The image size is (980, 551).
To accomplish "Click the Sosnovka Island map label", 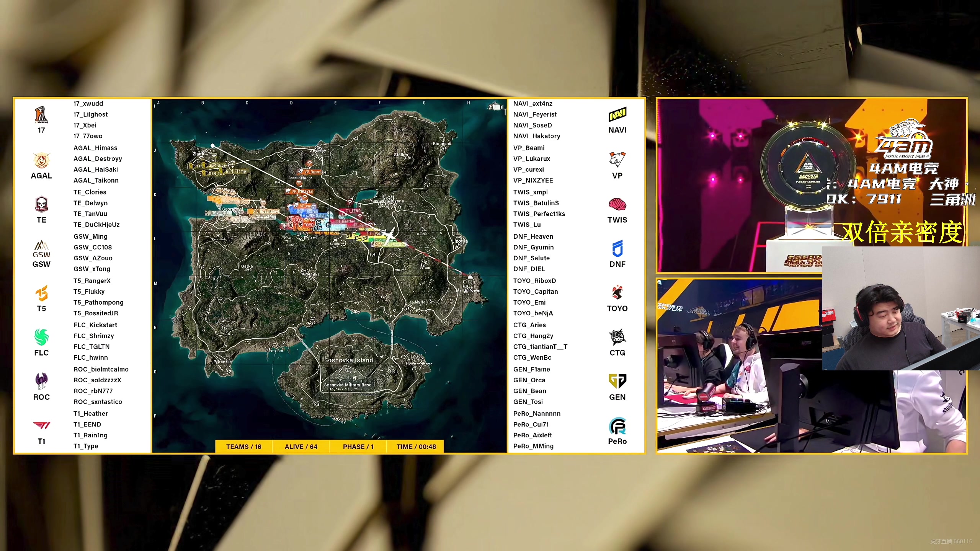I will [x=348, y=360].
